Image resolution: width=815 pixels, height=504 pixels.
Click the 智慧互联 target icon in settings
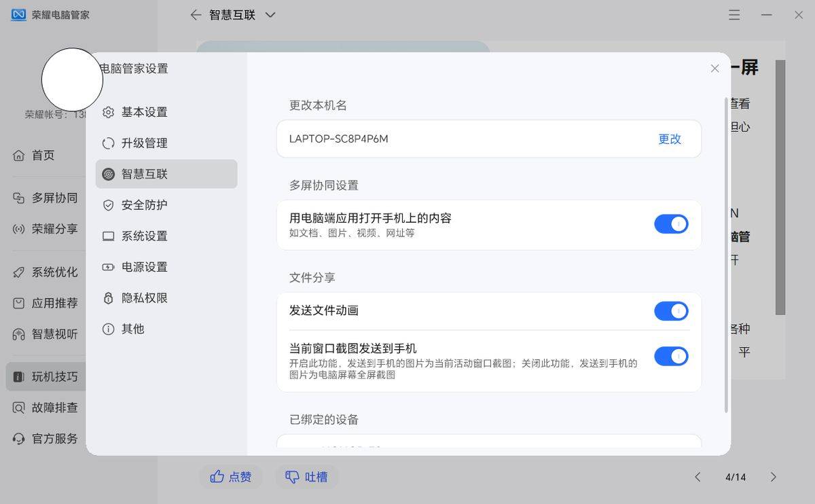[108, 174]
